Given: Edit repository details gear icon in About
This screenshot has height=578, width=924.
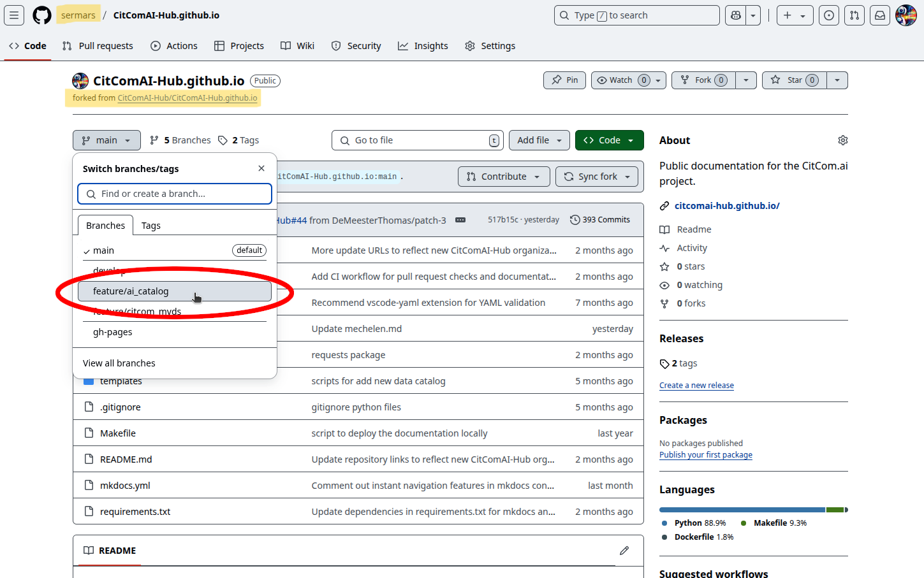Looking at the screenshot, I should (x=843, y=140).
